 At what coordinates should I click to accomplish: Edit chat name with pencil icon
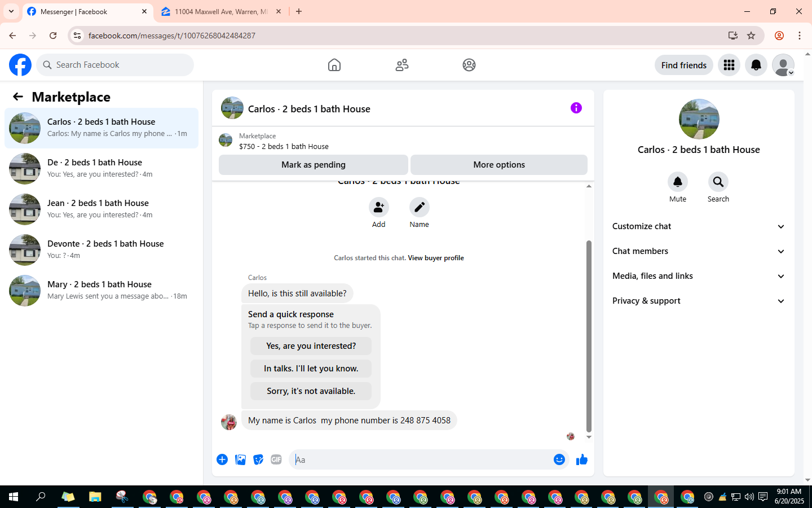tap(420, 207)
